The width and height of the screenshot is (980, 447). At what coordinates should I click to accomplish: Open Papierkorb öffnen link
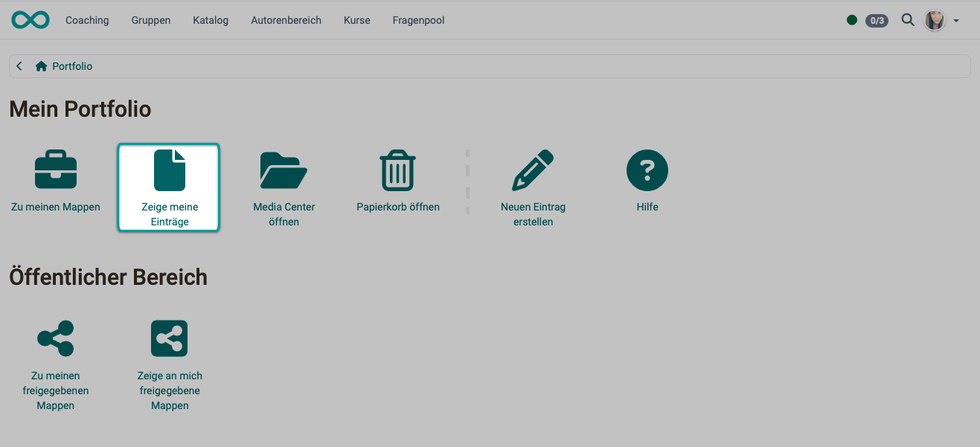(398, 207)
